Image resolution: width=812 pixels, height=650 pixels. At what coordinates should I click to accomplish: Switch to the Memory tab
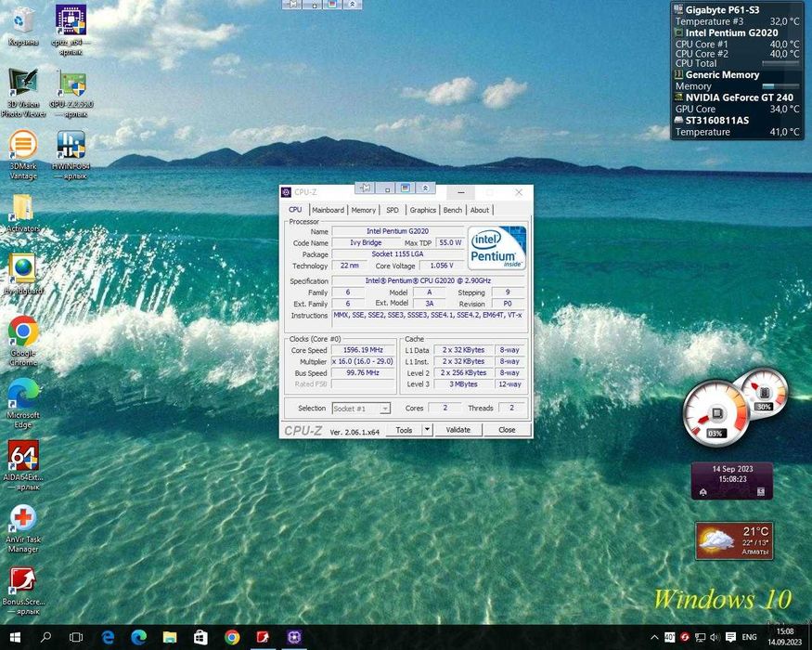[x=363, y=210]
